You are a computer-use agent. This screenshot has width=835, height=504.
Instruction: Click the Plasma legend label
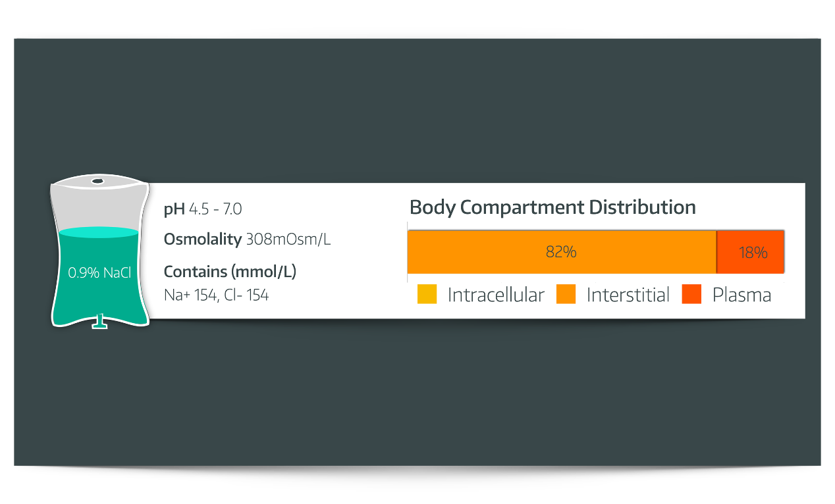pyautogui.click(x=741, y=295)
